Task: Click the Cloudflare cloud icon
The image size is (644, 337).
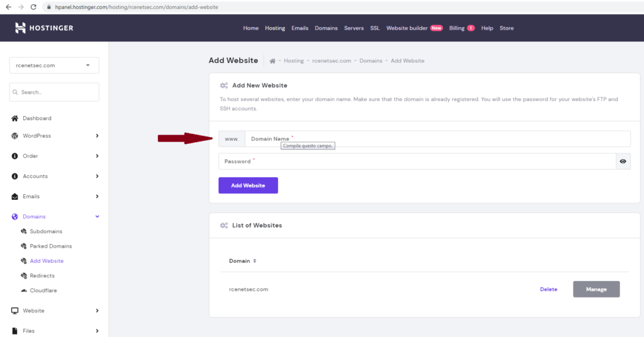Action: (24, 290)
